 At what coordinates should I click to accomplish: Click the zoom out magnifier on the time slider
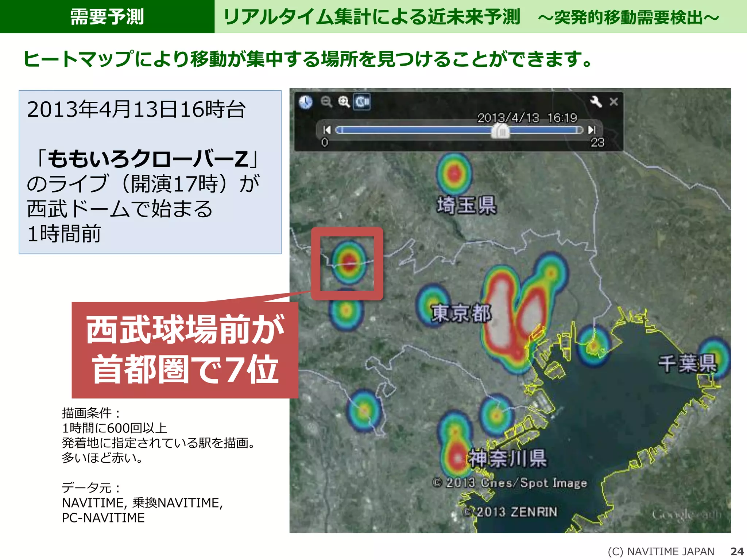pyautogui.click(x=326, y=102)
